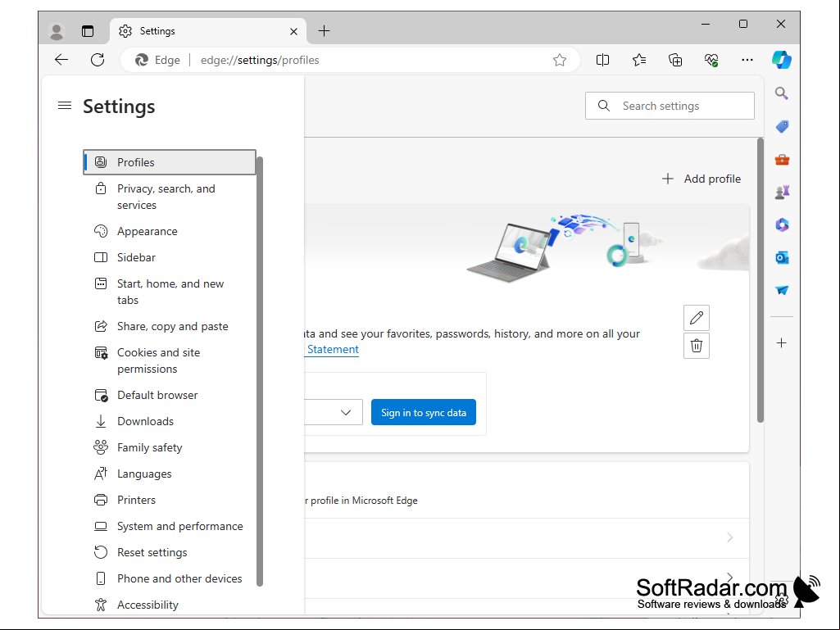Select Profiles in settings menu
Screen dimensions: 840x630
(170, 162)
